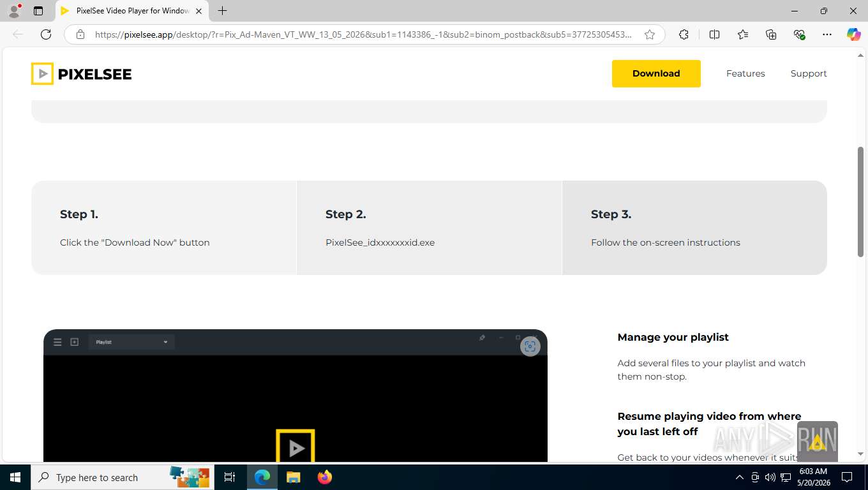Toggle Split screen icon
Viewport: 868px width, 490px height.
(x=714, y=34)
